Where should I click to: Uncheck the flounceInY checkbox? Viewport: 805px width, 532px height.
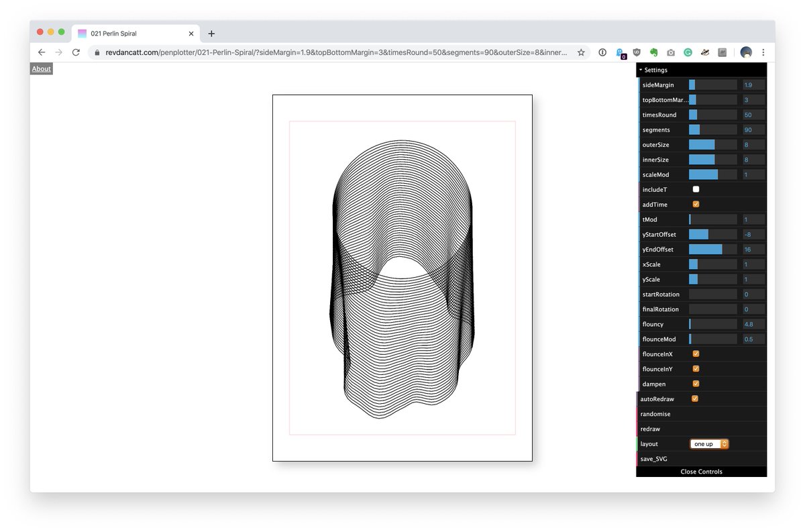(696, 368)
